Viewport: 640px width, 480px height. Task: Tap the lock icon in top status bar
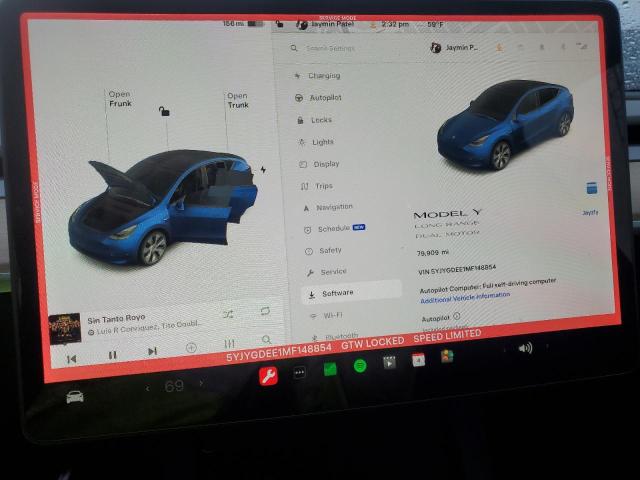(x=280, y=24)
